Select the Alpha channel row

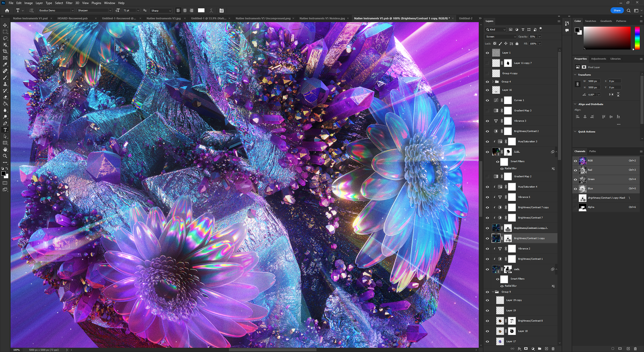(606, 207)
